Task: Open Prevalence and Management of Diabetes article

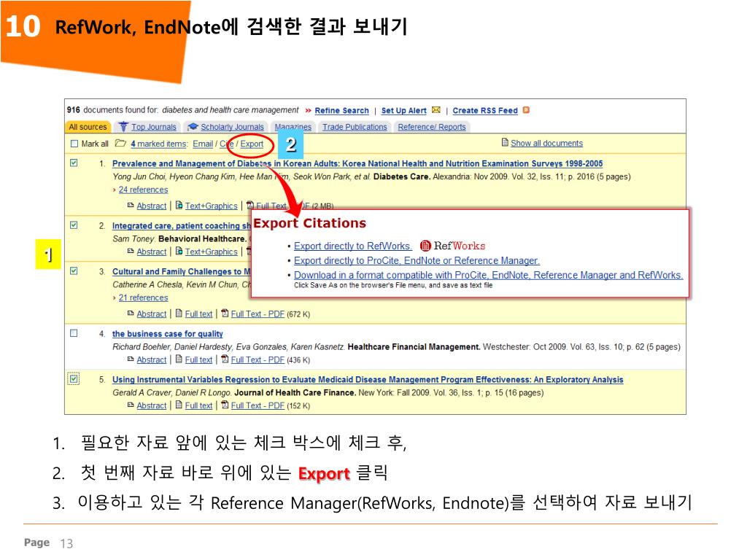Action: (357, 163)
